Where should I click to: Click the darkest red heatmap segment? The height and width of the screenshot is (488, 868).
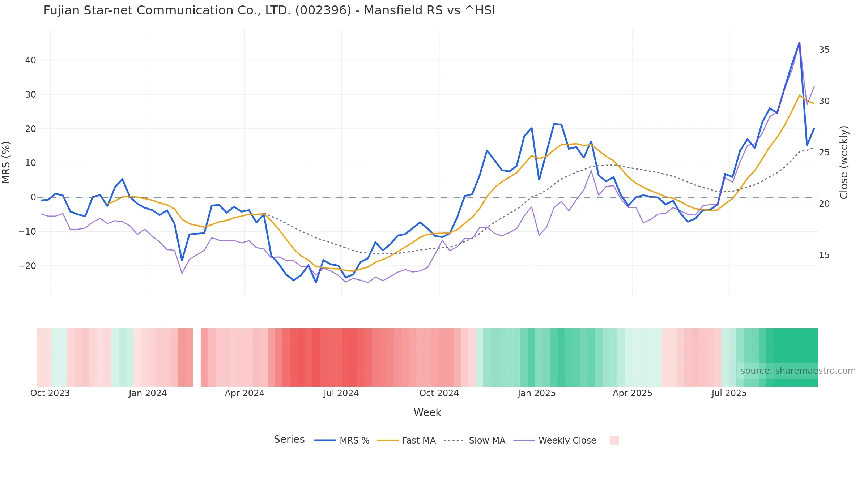[316, 358]
